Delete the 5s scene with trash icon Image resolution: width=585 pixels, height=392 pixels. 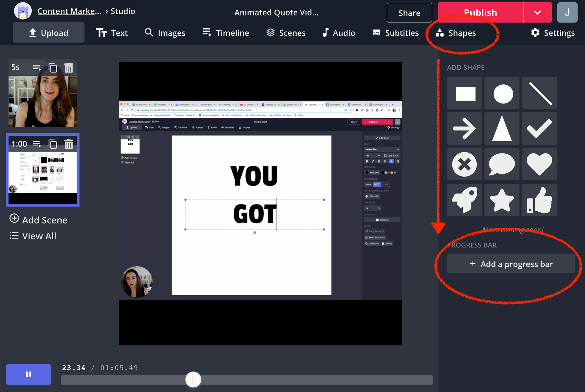click(69, 68)
